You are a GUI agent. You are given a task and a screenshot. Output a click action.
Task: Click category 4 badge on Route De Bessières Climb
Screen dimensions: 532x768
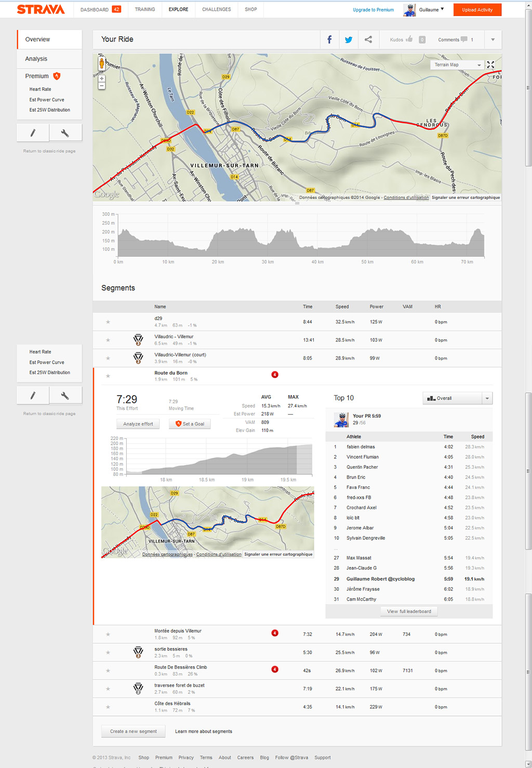click(275, 669)
